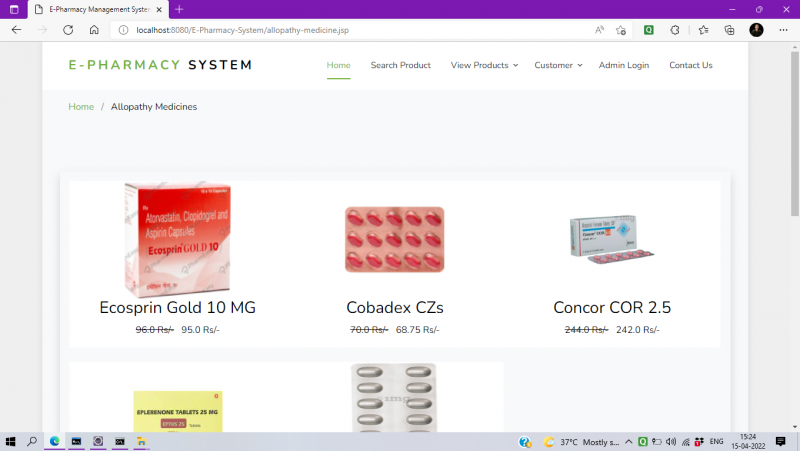Open notification center icon

pos(781,442)
